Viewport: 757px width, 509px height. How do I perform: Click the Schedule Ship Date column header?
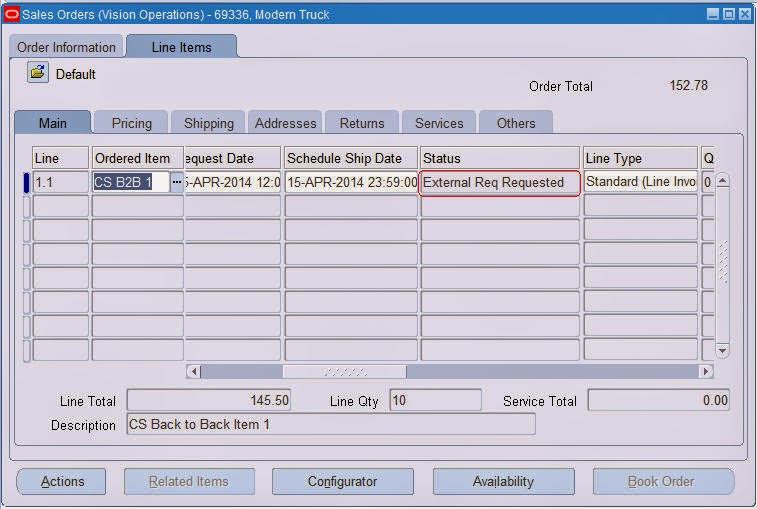click(x=351, y=158)
